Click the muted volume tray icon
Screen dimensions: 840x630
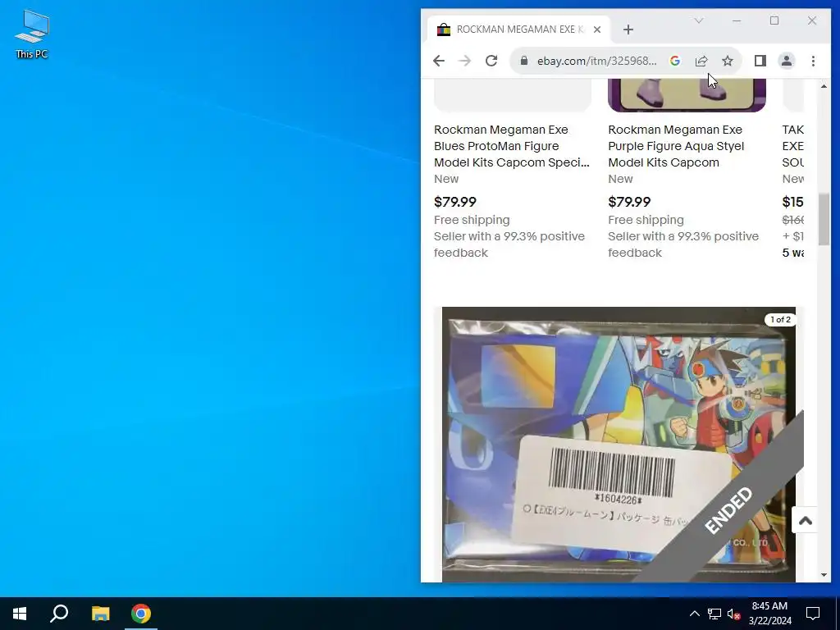(733, 614)
